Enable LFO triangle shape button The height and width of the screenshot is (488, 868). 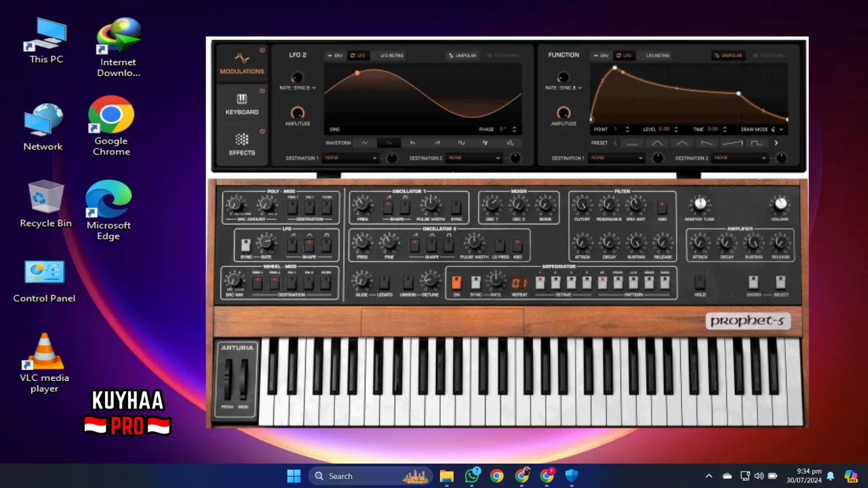(309, 245)
